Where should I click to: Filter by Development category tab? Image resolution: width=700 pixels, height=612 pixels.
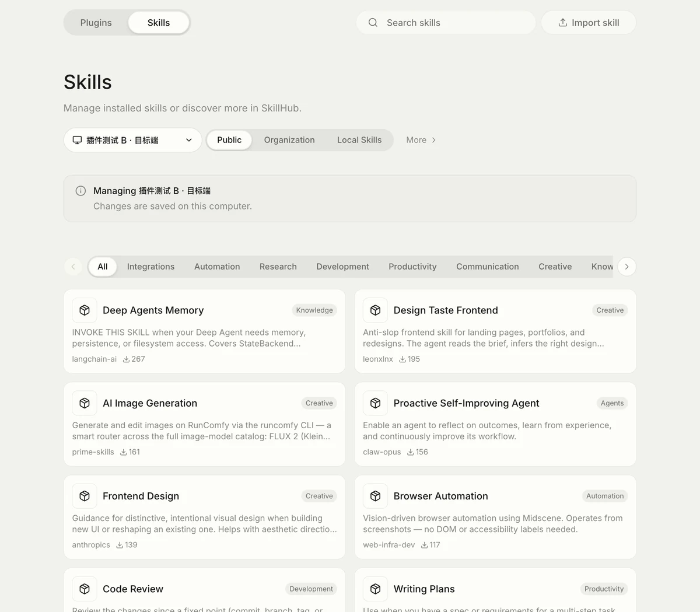tap(343, 267)
